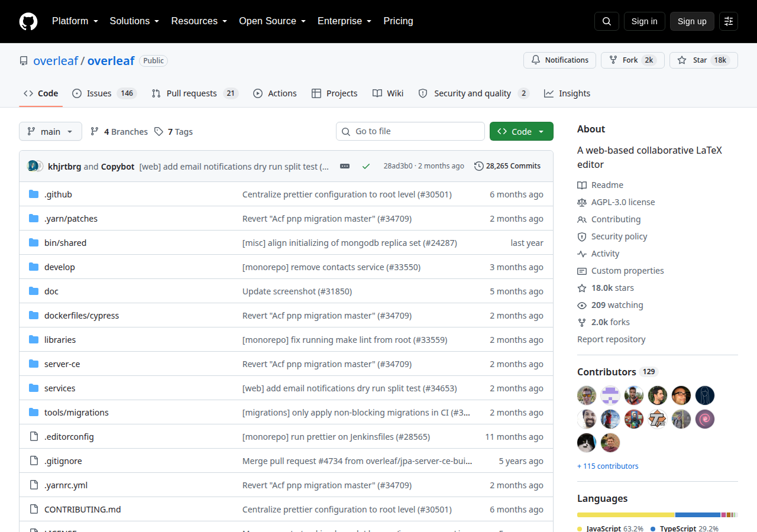The width and height of the screenshot is (757, 532).
Task: Open the green Code dropdown button
Action: pos(522,131)
